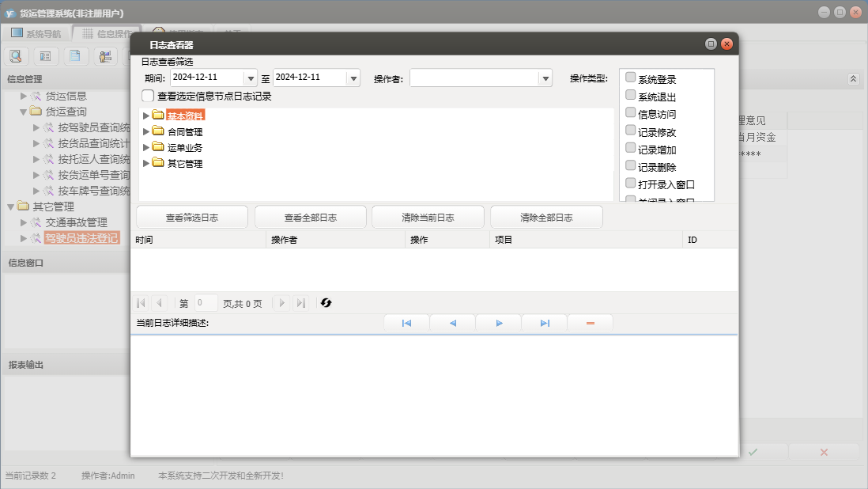This screenshot has height=489, width=868.
Task: Click the 时间 column header
Action: coord(144,240)
